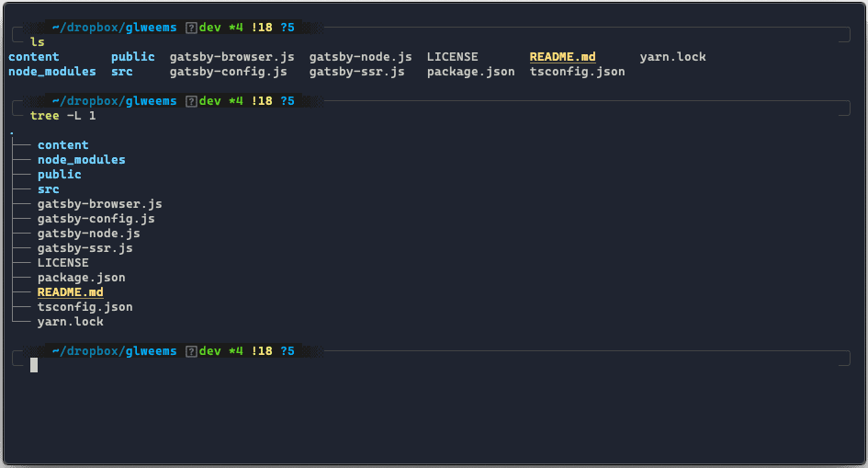The height and width of the screenshot is (468, 868).
Task: Click the content folder in tree listing
Action: point(62,145)
